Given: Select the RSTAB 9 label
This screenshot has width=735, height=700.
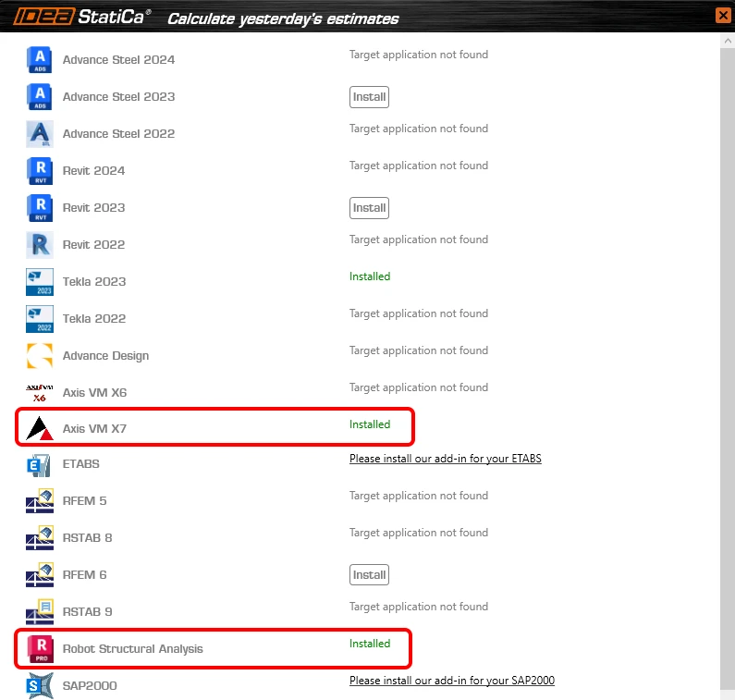Looking at the screenshot, I should pos(88,612).
